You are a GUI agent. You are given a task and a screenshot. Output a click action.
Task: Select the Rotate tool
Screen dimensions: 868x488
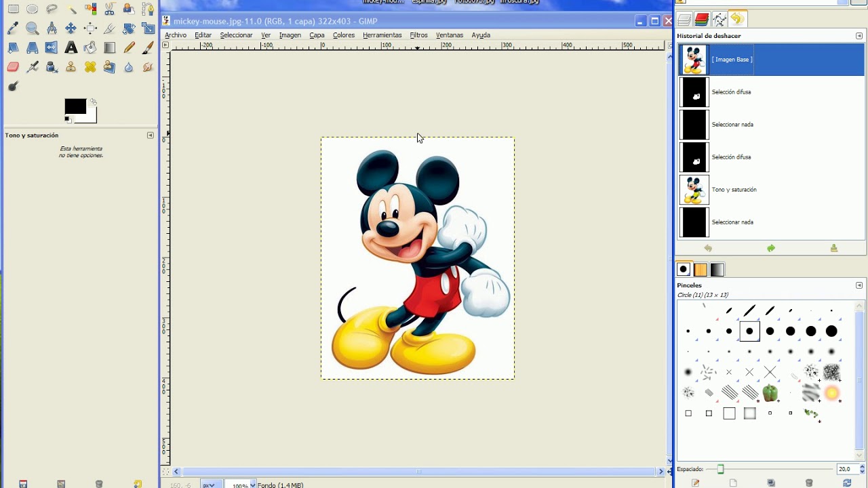pyautogui.click(x=129, y=28)
